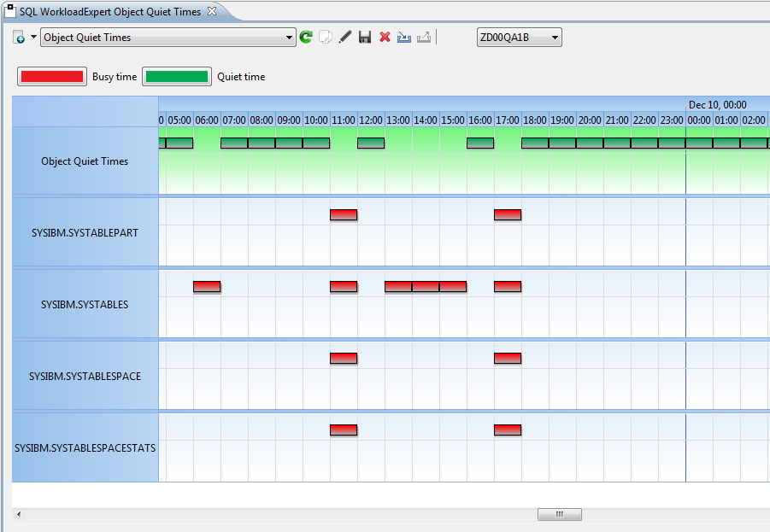The image size is (770, 532).
Task: Click the red Busy time color button
Action: pyautogui.click(x=52, y=77)
